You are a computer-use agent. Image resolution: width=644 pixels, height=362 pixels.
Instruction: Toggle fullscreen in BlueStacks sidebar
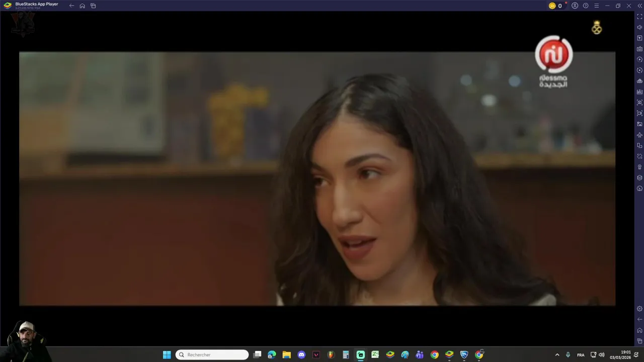tap(639, 17)
